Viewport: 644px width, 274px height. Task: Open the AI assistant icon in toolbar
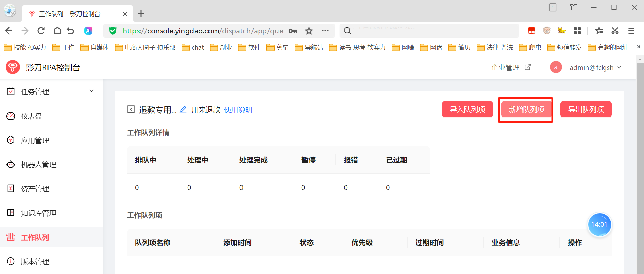[x=88, y=31]
